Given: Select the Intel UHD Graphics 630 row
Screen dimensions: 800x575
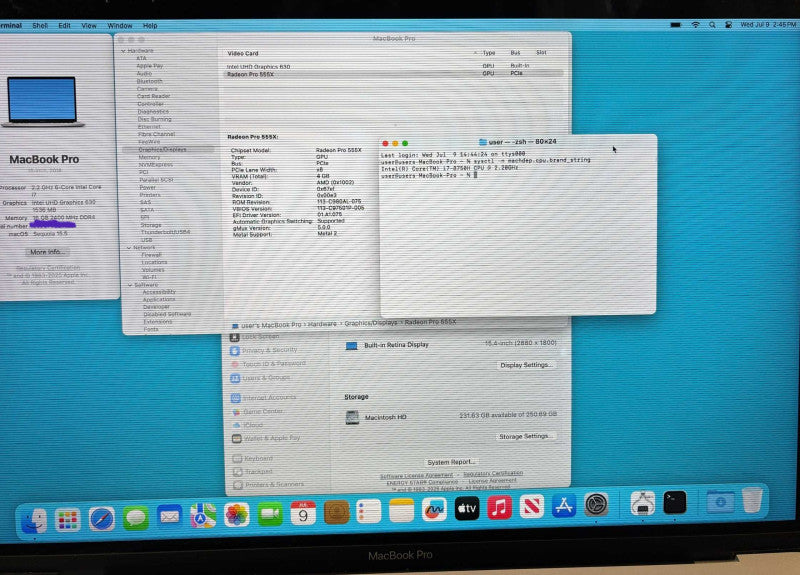Looking at the screenshot, I should tap(394, 66).
